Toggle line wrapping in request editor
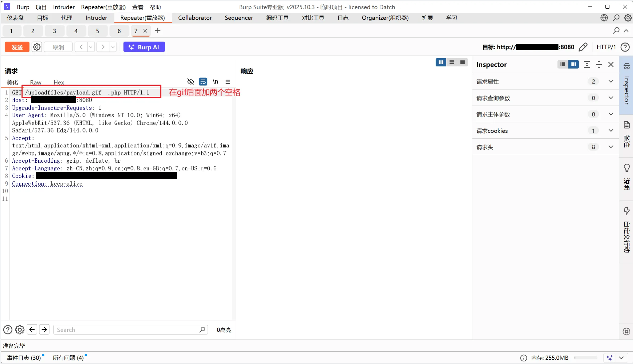This screenshot has height=364, width=633. click(x=203, y=82)
